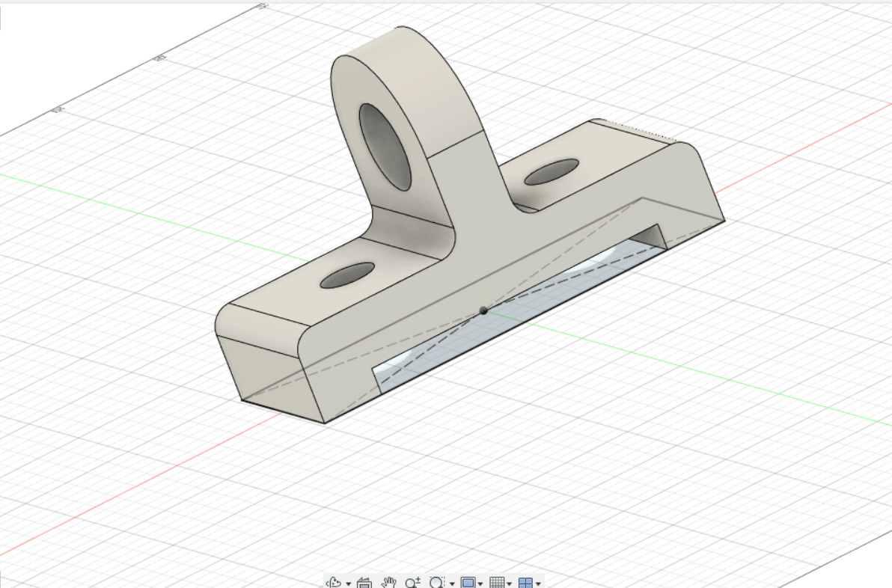Select the Orbit tool icon

coord(334,582)
